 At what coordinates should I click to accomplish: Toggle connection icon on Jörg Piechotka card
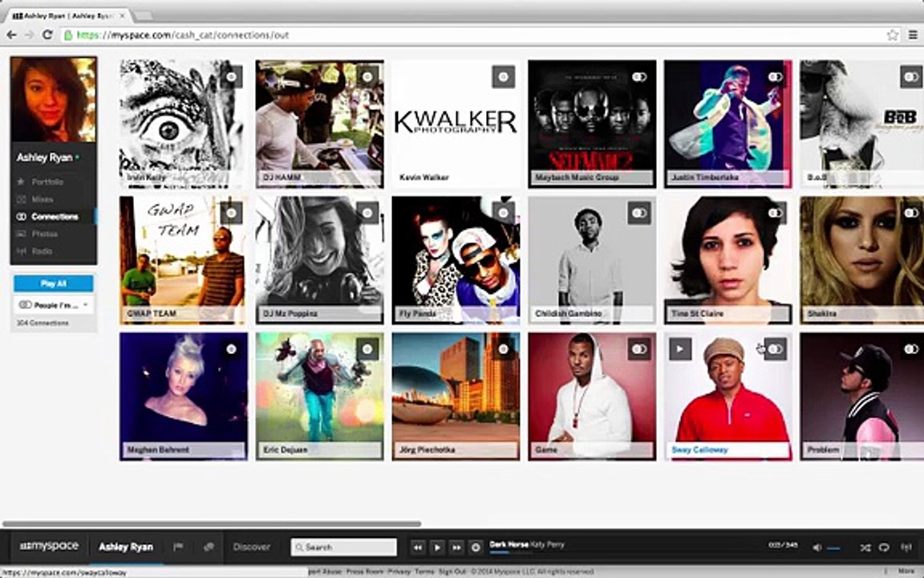(503, 349)
